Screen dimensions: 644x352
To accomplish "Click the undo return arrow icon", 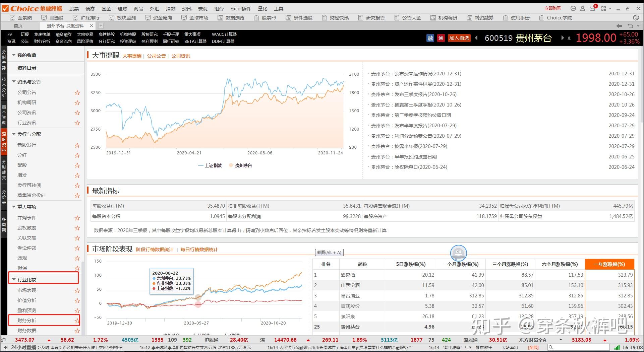I will coord(630,26).
